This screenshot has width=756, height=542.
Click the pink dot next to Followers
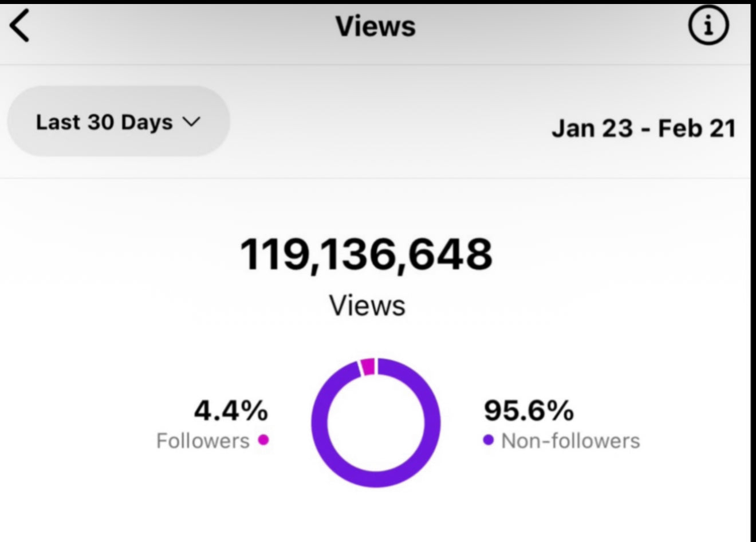click(x=263, y=440)
